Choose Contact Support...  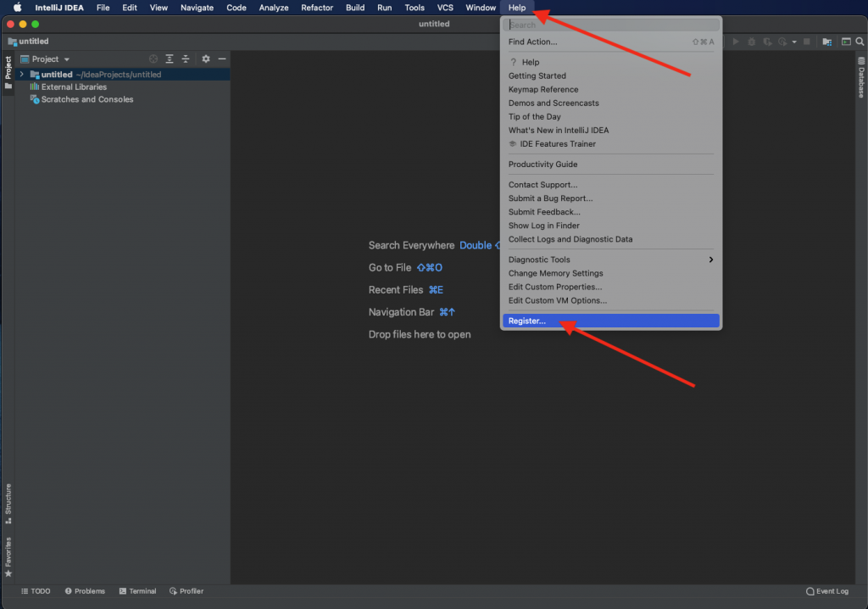point(610,185)
